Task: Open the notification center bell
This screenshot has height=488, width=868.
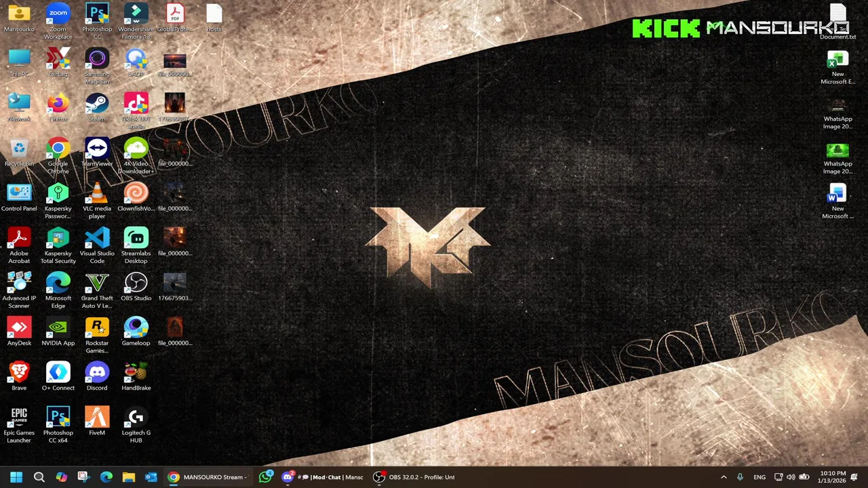Action: pyautogui.click(x=854, y=477)
